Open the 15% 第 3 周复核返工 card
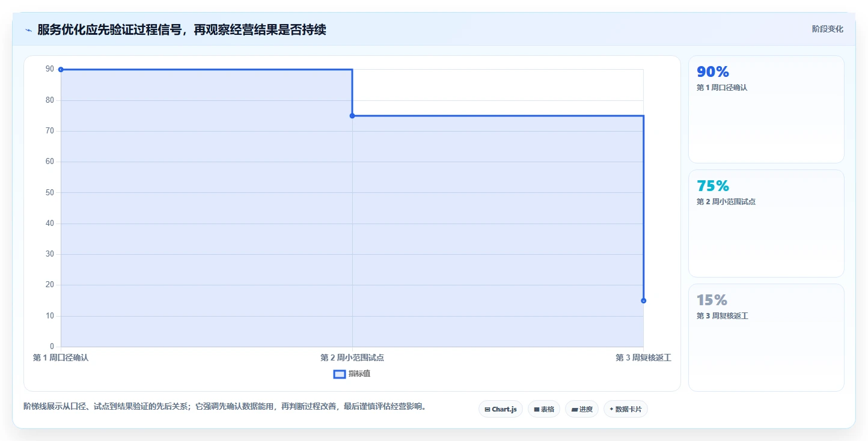This screenshot has height=441, width=868. [766, 338]
